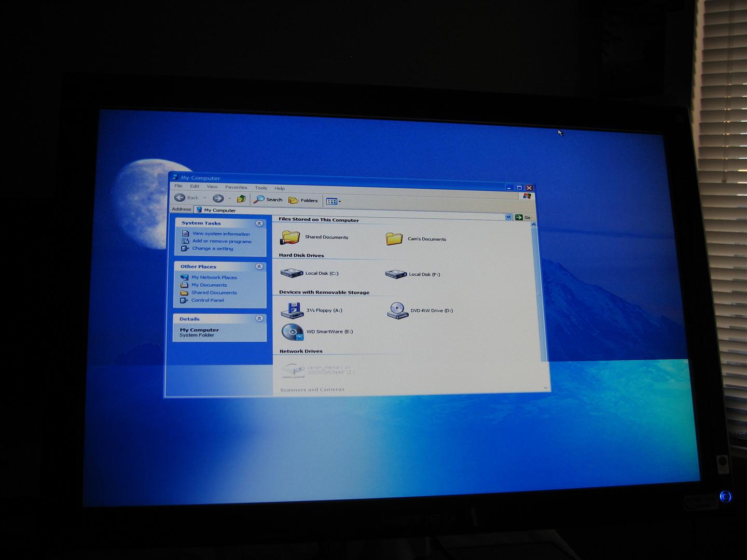Select Local Disk (F:) drive icon
747x560 pixels.
[396, 274]
